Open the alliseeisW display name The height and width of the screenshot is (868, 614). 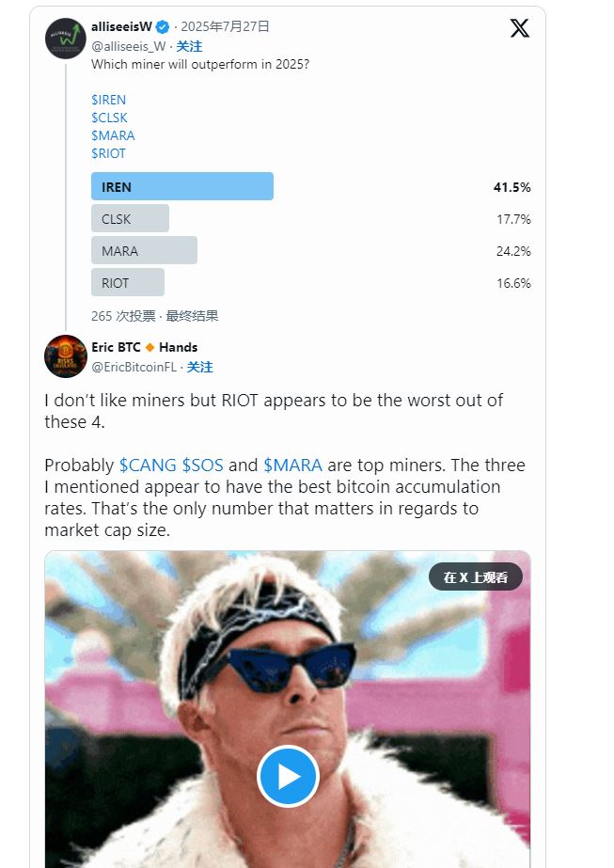[122, 26]
